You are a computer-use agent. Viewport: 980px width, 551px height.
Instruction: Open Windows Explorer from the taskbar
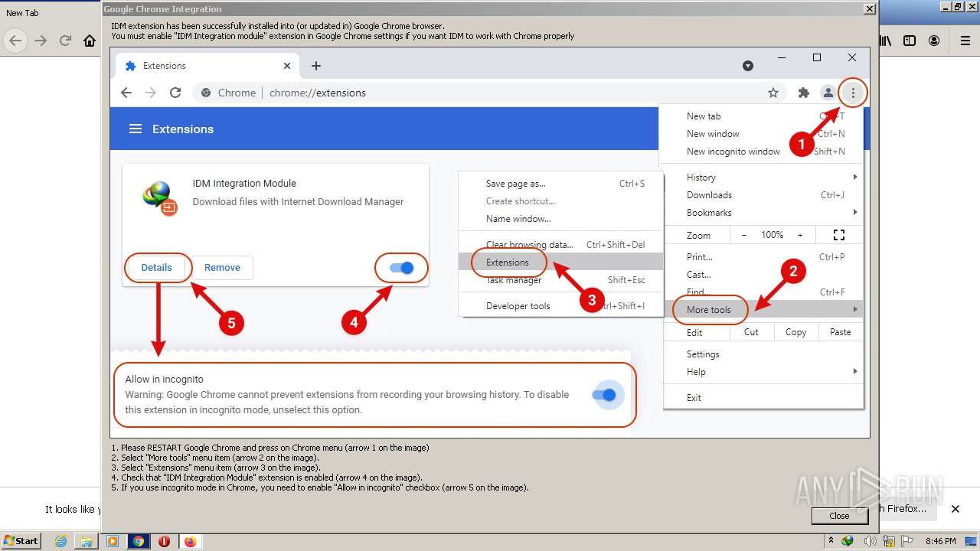point(87,541)
